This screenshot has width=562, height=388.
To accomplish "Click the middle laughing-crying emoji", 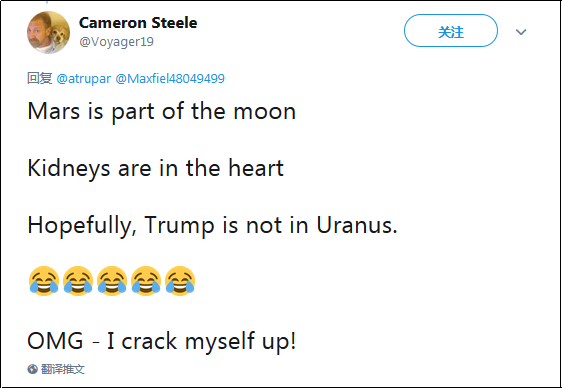I will tap(111, 281).
